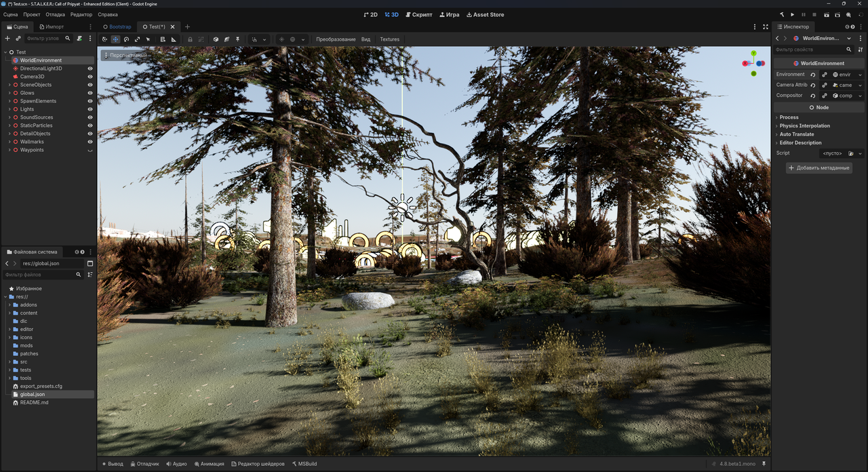
Task: Revert the Environment property with the reset arrow
Action: [x=813, y=75]
